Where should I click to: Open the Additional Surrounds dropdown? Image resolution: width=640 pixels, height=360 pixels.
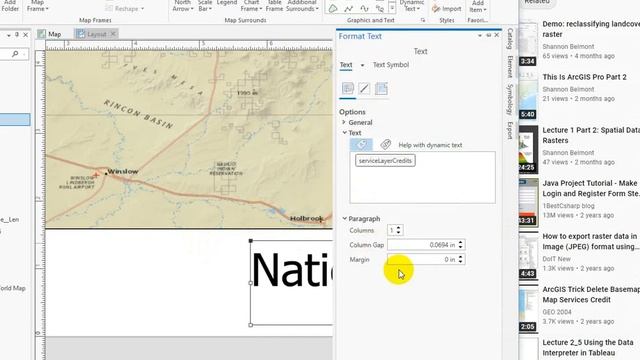302,6
